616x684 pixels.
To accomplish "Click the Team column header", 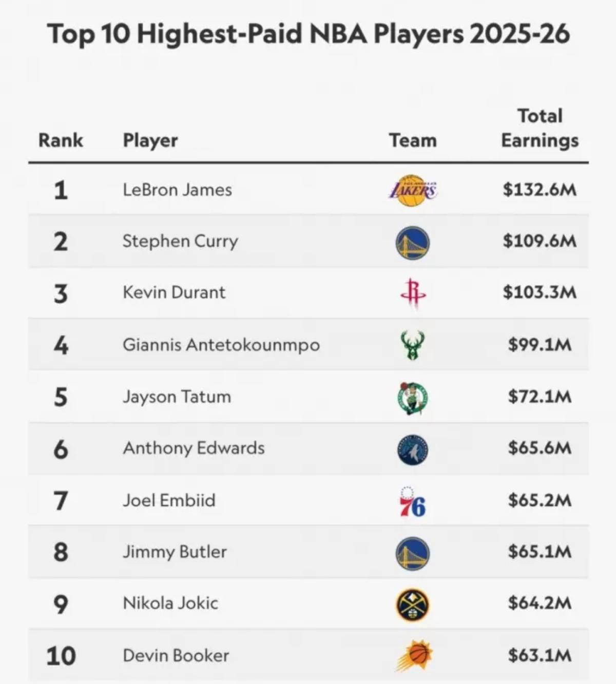I will pyautogui.click(x=413, y=140).
